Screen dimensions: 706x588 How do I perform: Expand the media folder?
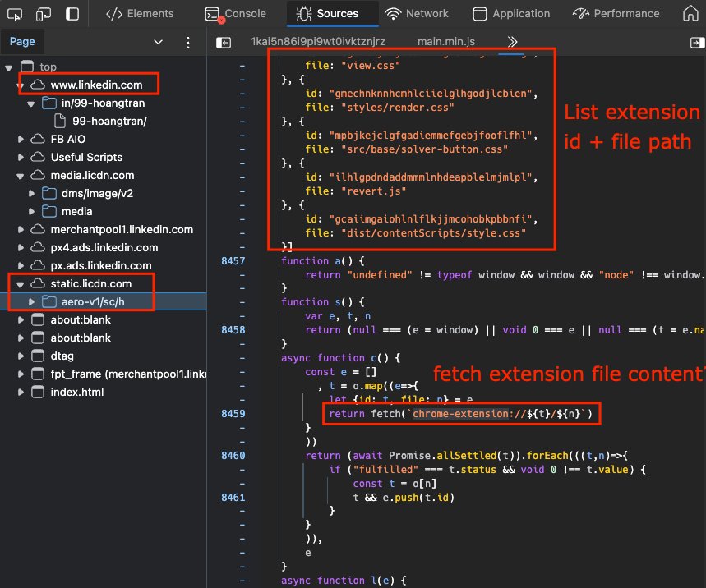click(x=31, y=211)
